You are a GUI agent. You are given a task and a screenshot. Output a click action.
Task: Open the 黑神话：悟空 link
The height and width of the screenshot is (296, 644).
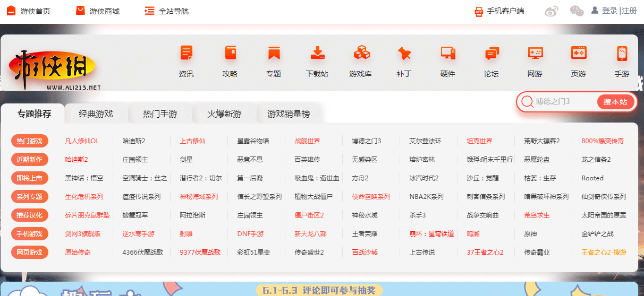click(x=84, y=178)
